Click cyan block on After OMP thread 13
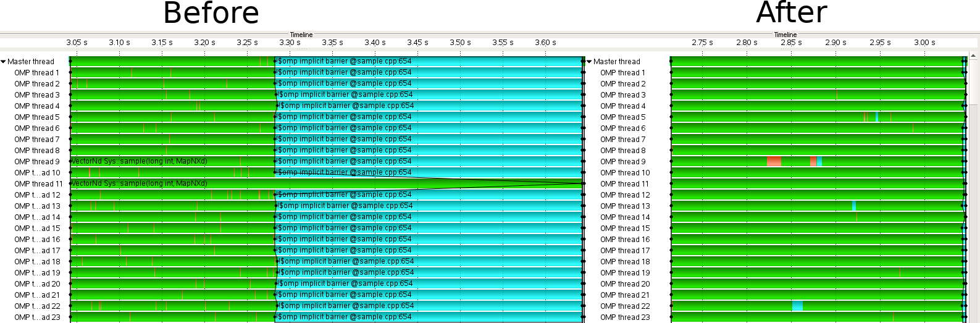The image size is (980, 323). coord(854,206)
